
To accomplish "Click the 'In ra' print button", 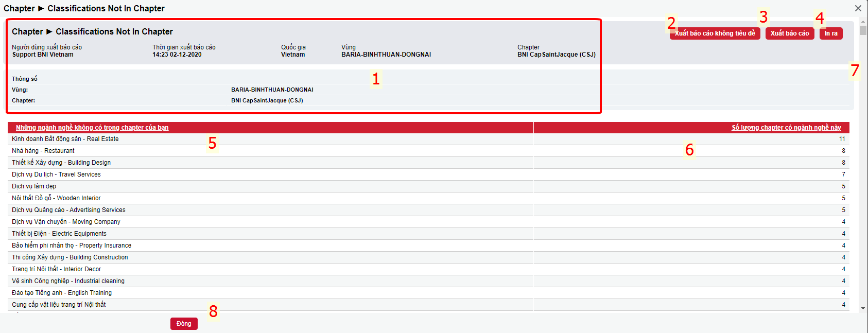I will 831,33.
